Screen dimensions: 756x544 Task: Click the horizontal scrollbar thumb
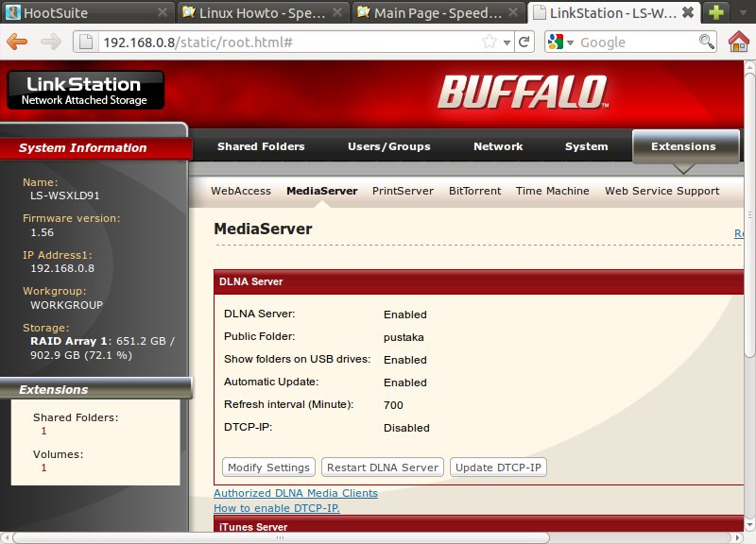coord(281,537)
